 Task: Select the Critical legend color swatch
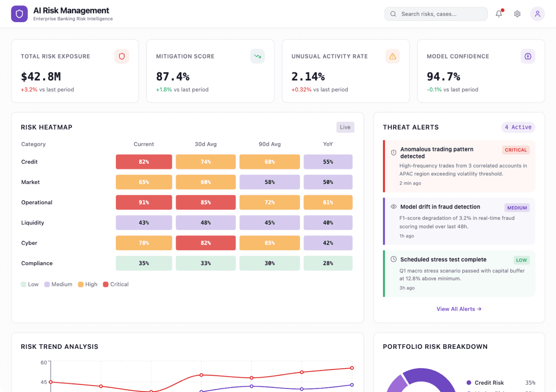[x=105, y=284]
